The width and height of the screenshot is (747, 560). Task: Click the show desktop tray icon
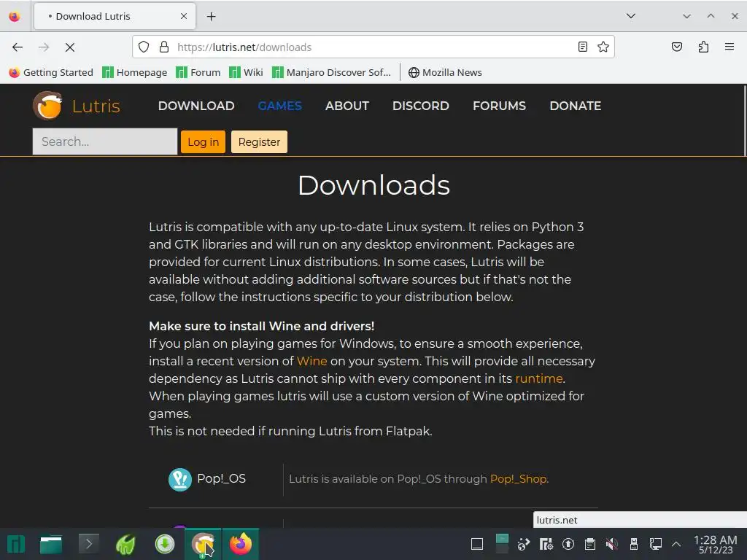(x=477, y=544)
